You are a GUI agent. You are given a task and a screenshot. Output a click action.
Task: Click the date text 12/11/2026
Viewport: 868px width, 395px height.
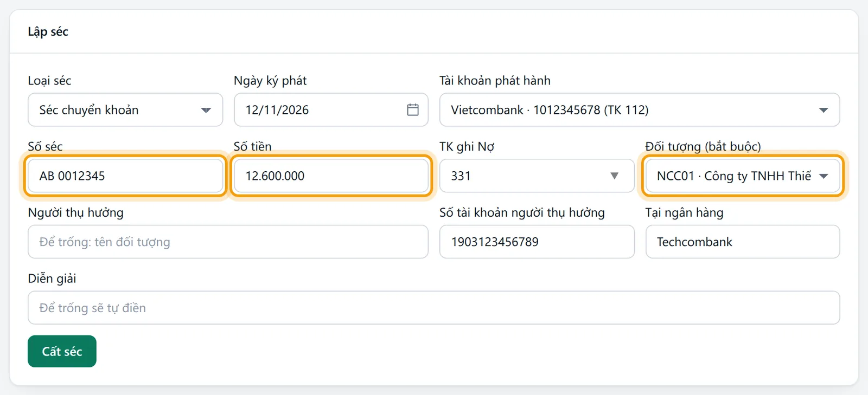tap(277, 110)
